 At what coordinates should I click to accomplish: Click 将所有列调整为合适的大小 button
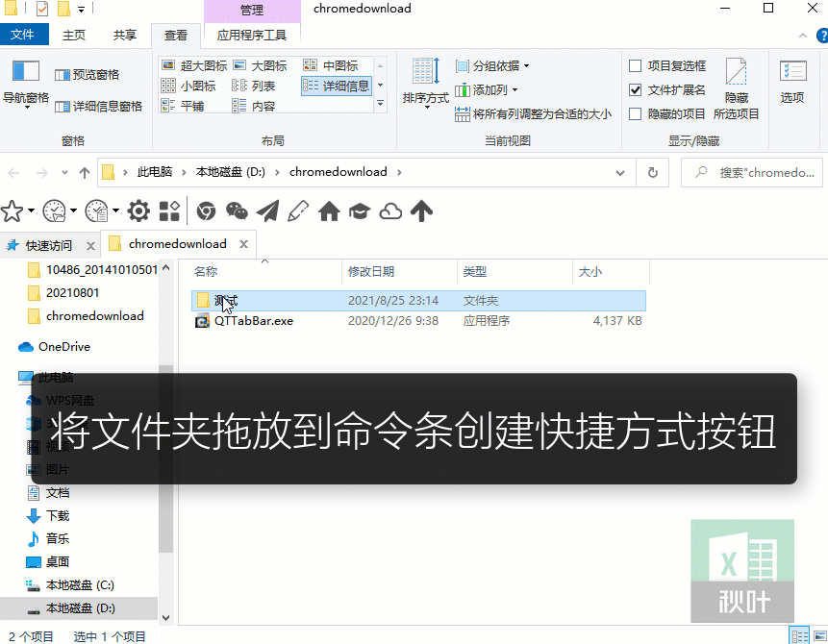coord(534,113)
